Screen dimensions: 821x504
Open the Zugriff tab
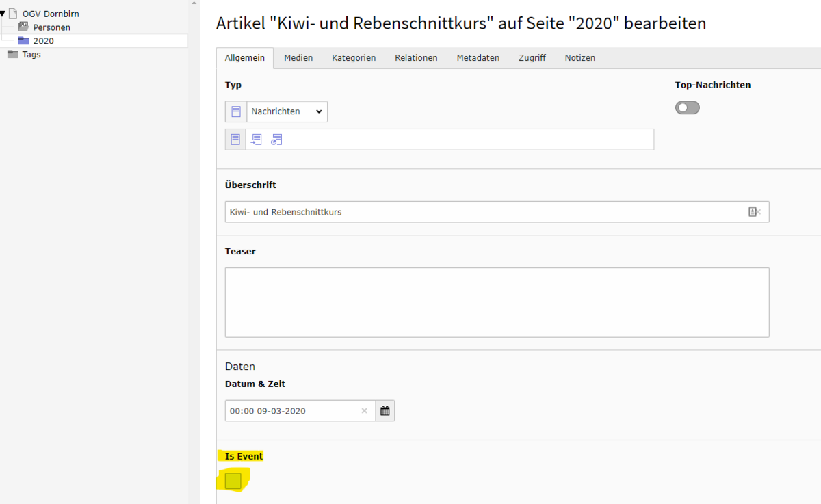[x=532, y=58]
